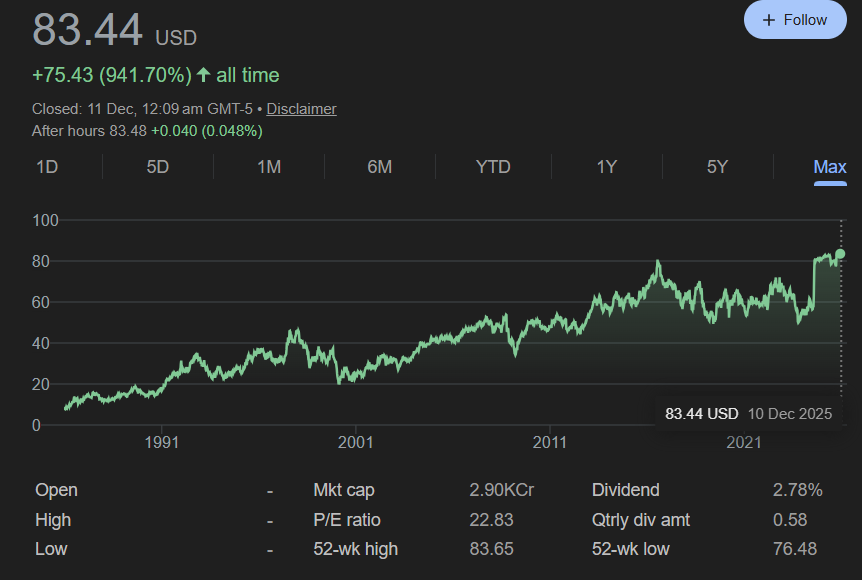The image size is (862, 580).
Task: Click the 1991 x-axis label
Action: coord(162,442)
